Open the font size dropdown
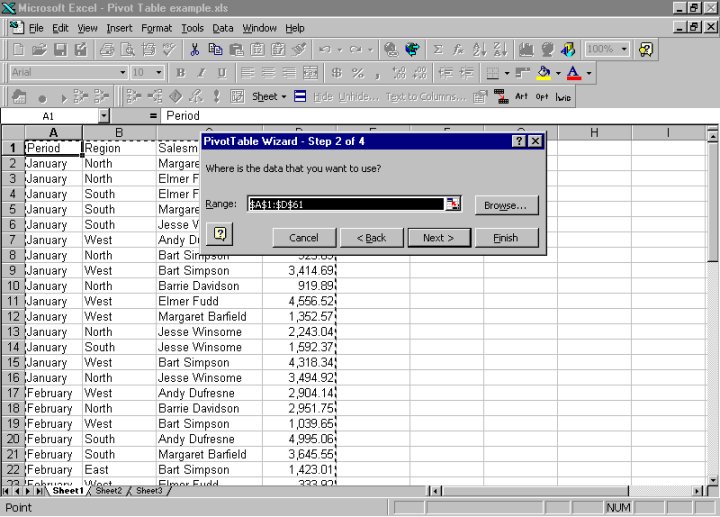Screen dimensions: 720x517 [159, 73]
